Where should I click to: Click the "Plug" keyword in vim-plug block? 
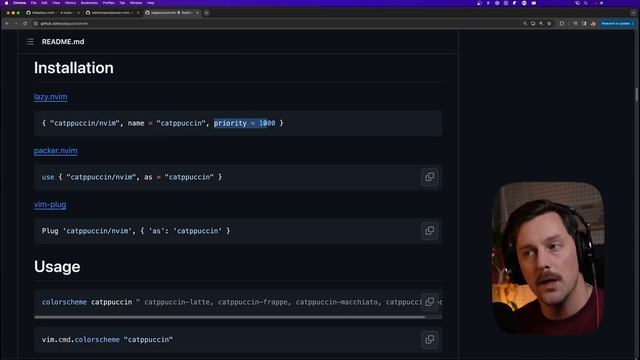(50, 231)
